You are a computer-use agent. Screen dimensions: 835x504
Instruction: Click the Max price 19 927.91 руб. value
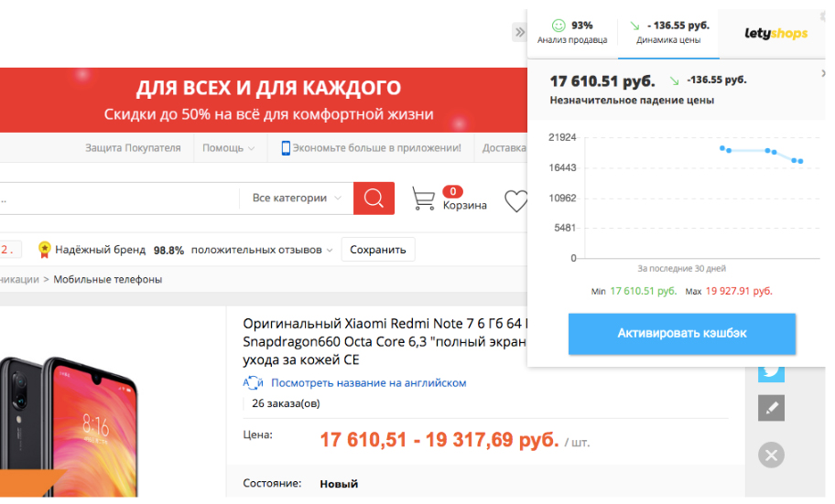coord(739,291)
